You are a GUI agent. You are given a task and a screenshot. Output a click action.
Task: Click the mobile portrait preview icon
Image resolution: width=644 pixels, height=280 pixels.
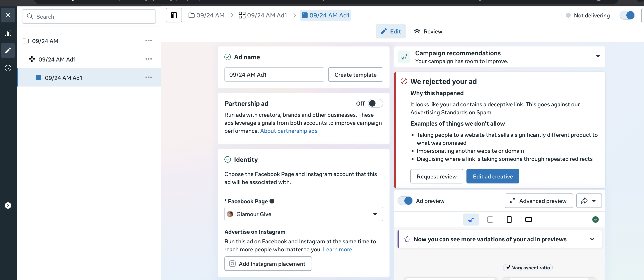(x=509, y=220)
